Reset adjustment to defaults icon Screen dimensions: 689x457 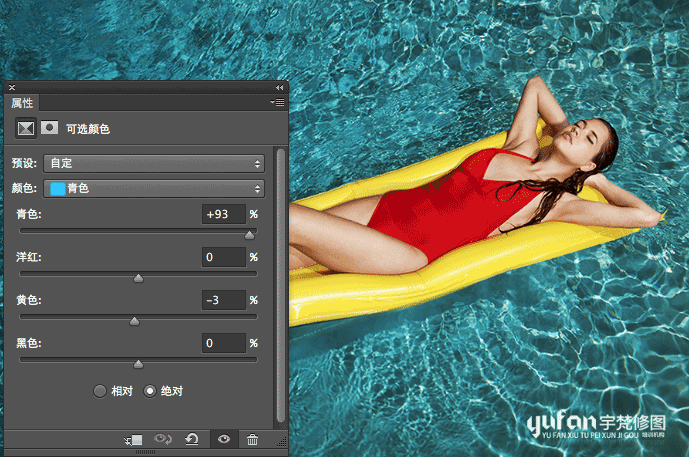pyautogui.click(x=192, y=439)
